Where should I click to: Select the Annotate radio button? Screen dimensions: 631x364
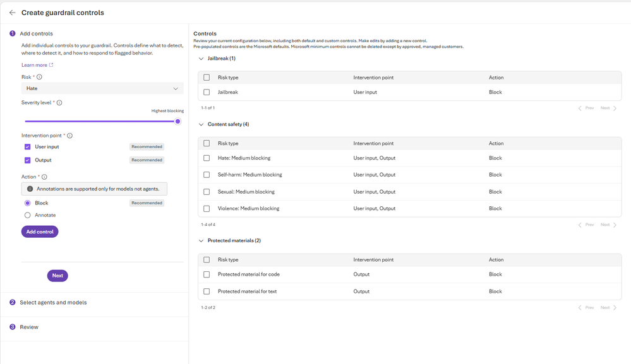(27, 215)
